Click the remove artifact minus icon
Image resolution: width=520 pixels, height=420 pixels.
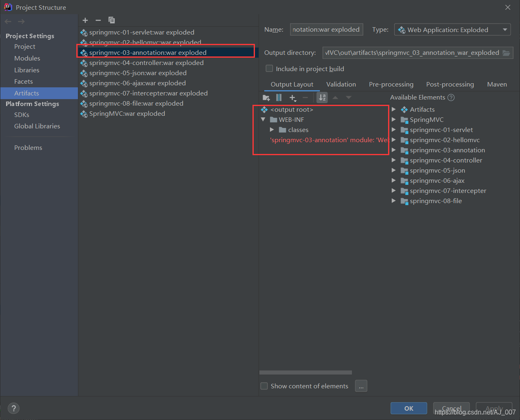pos(98,20)
